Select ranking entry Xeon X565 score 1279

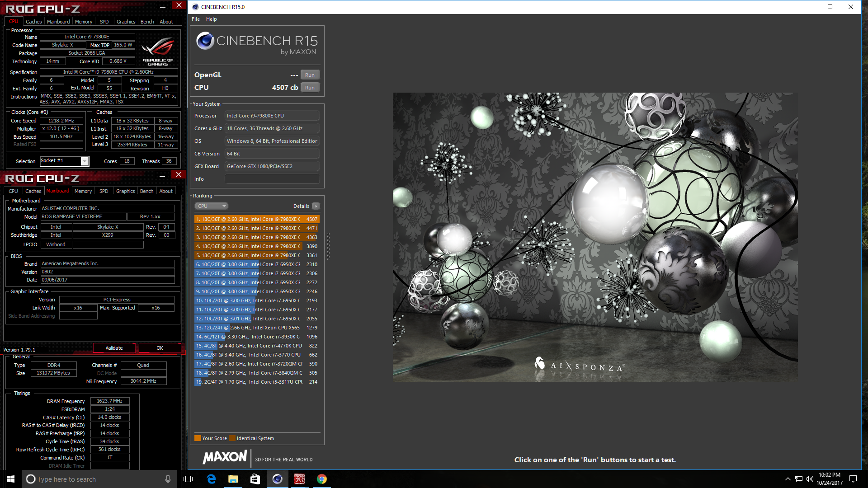click(257, 328)
